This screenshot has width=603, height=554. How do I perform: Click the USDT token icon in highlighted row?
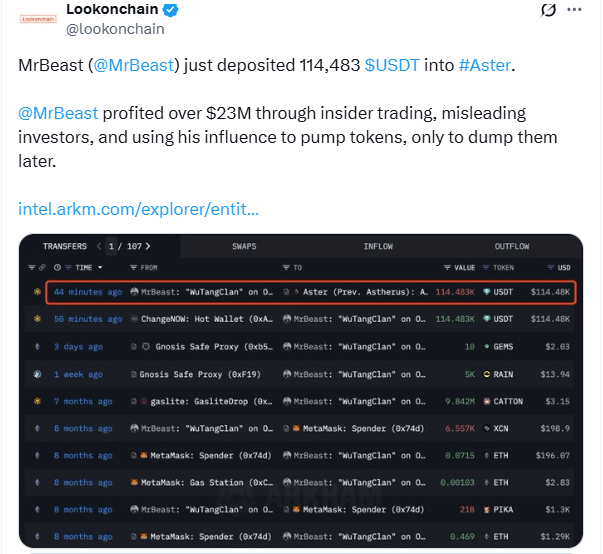(x=487, y=292)
